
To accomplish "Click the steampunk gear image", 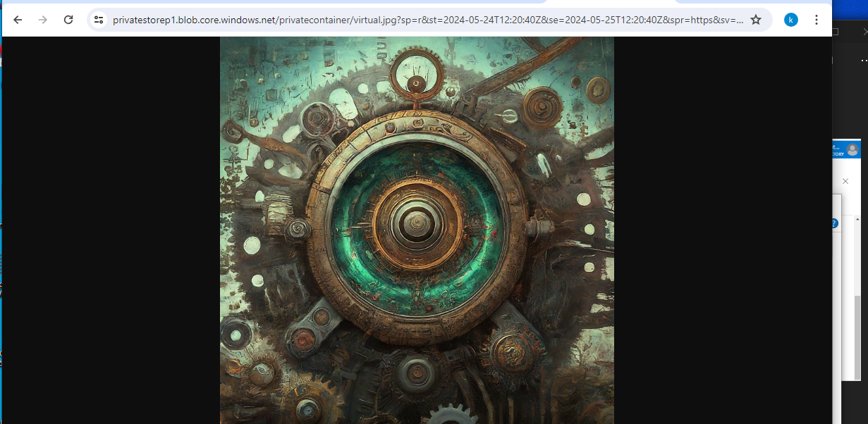I will [x=417, y=230].
